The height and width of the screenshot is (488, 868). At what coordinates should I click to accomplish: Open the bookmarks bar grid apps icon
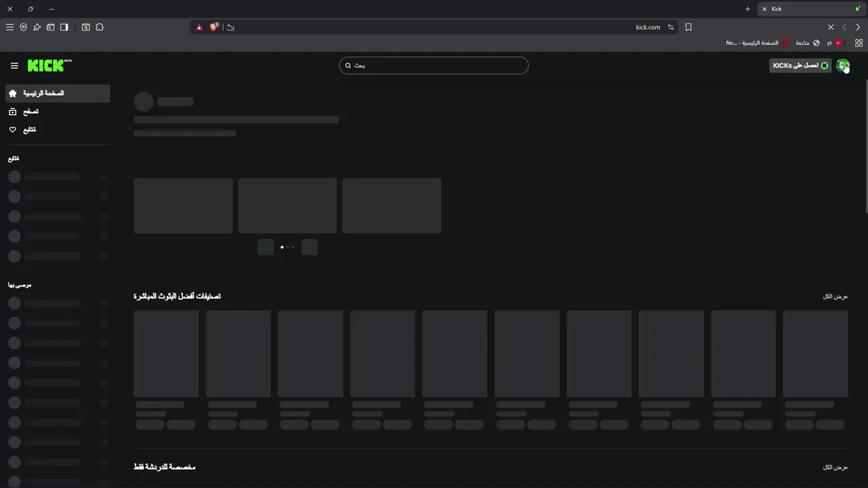point(859,43)
